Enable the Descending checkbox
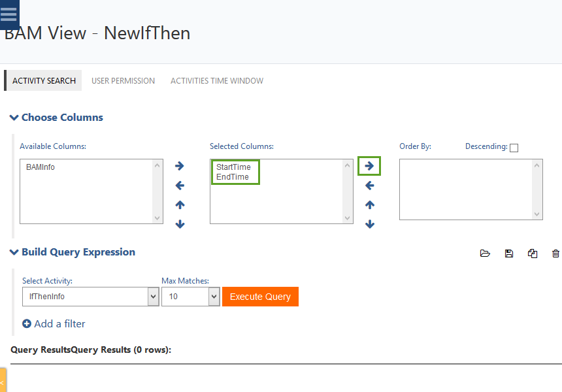 click(x=514, y=148)
